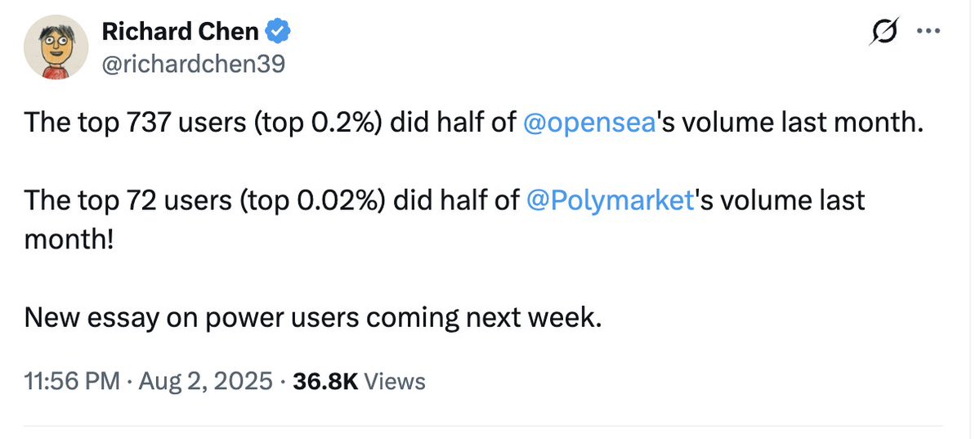Viewport: 980px width, 439px height.
Task: Click the Richard Chen display name
Action: [180, 33]
